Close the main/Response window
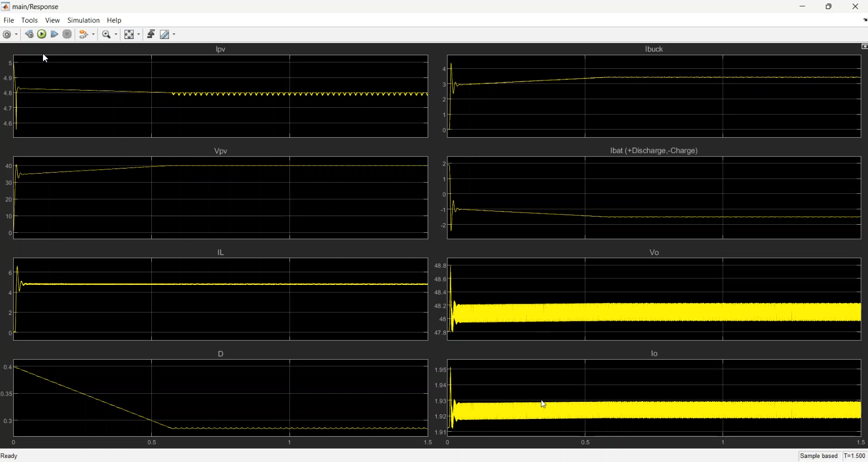Viewport: 868px width, 462px height. pyautogui.click(x=855, y=7)
